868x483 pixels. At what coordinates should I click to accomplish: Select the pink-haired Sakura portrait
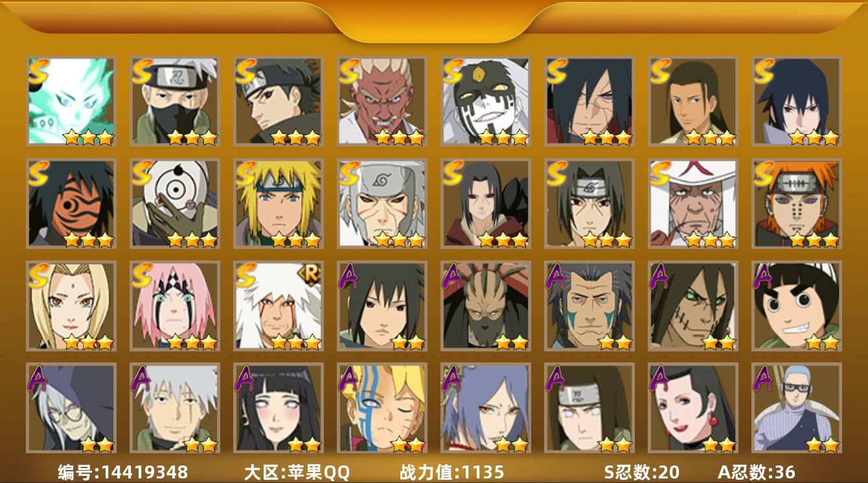coord(175,306)
